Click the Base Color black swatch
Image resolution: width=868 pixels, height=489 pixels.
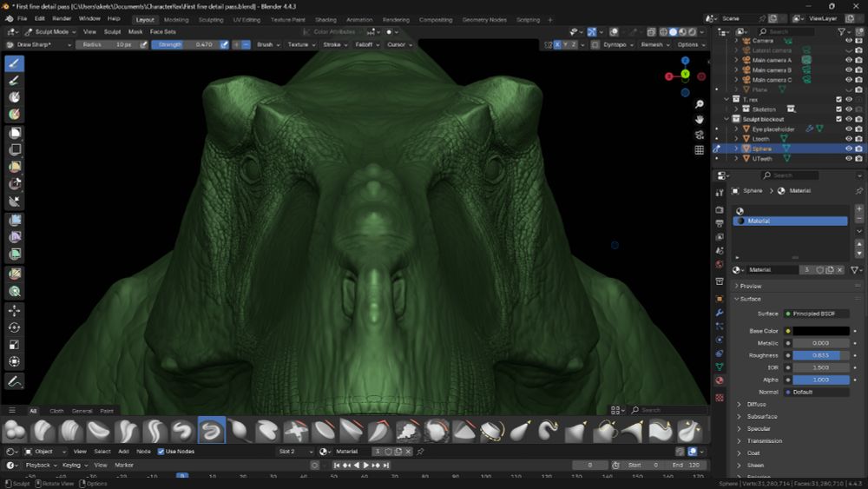point(821,331)
